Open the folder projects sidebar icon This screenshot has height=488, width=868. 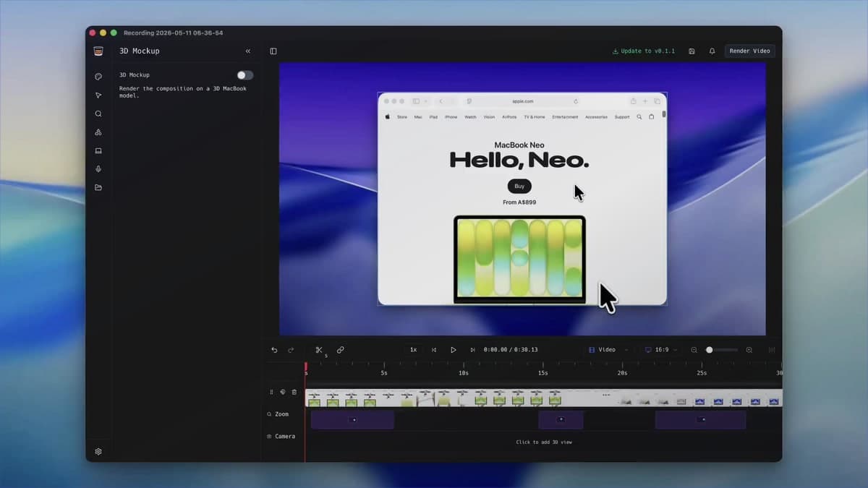click(x=98, y=188)
